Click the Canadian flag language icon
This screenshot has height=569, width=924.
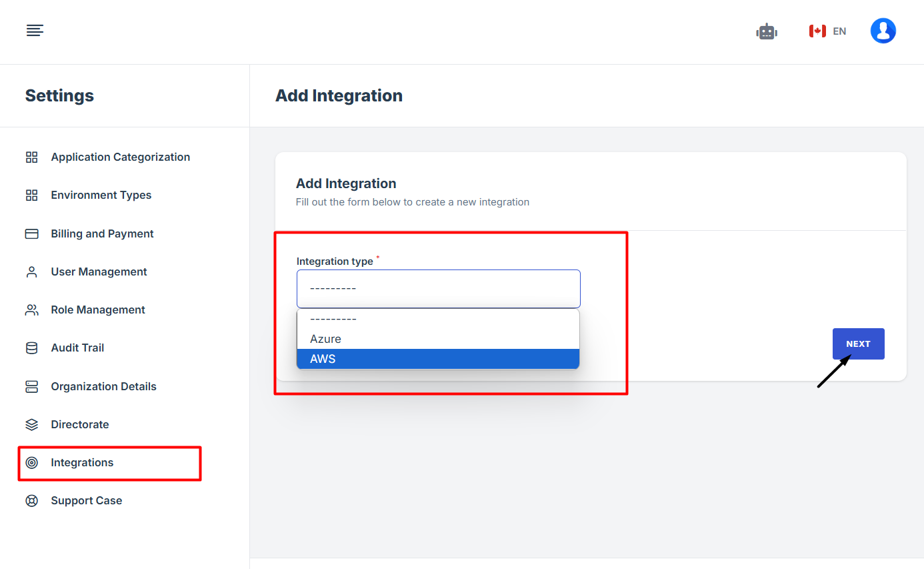tap(817, 31)
